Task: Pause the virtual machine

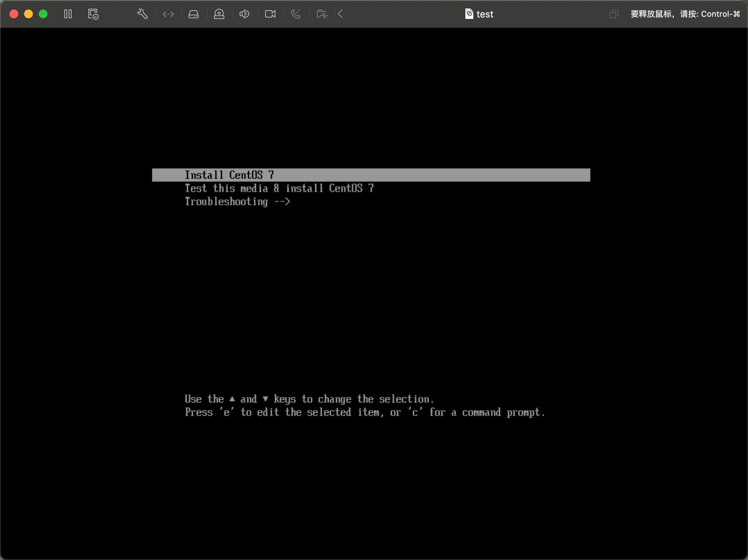Action: 68,14
